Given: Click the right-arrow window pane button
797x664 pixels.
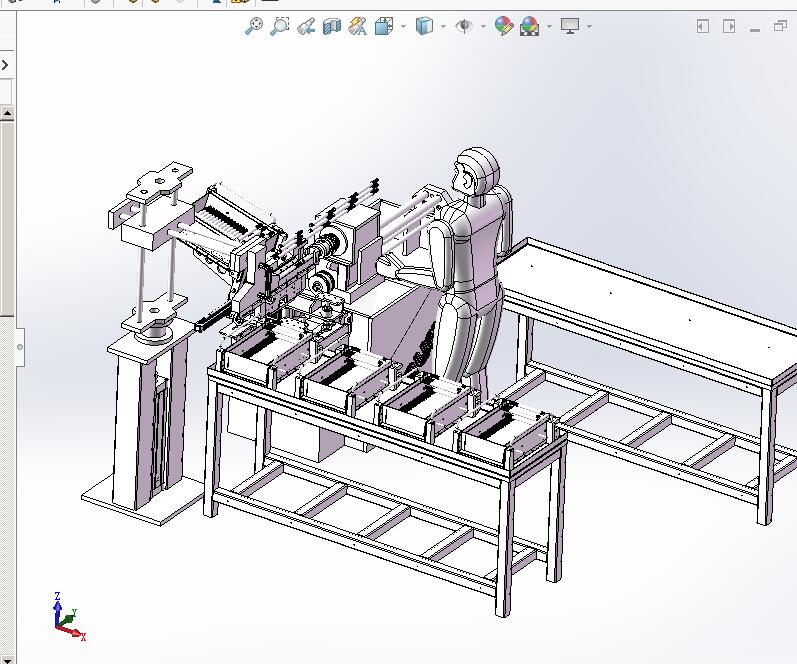Looking at the screenshot, I should click(x=729, y=26).
